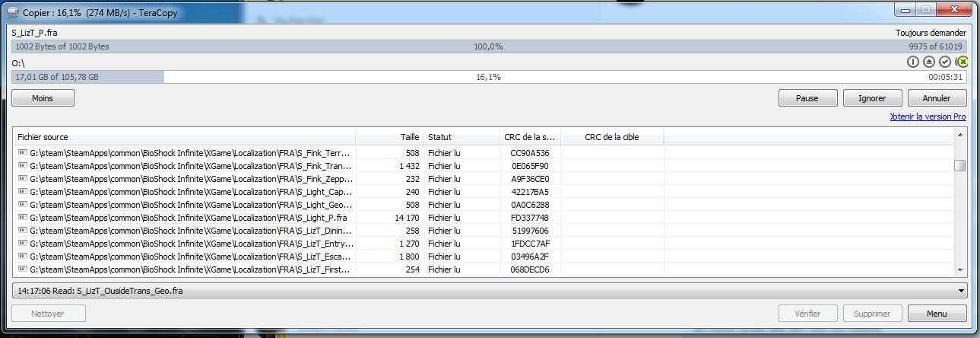Click the TeraCopy icon in the title bar
This screenshot has width=980, height=338.
12,10
